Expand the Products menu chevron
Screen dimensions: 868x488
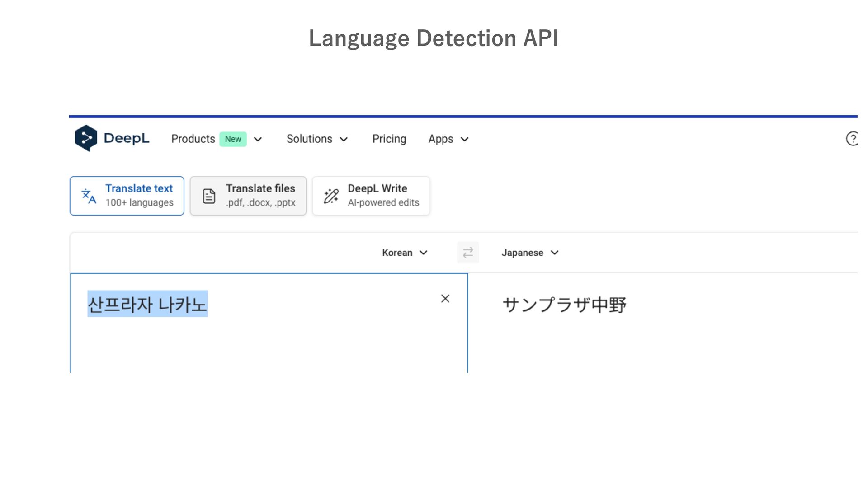[258, 139]
